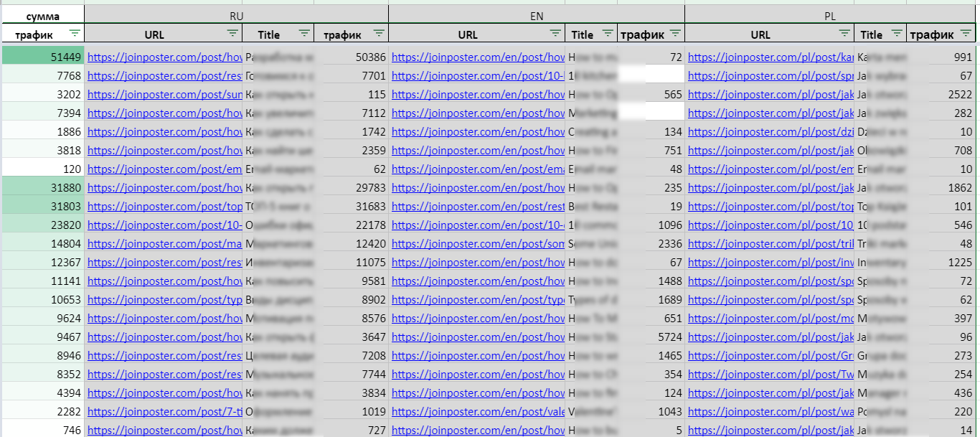Select the сумма header cell
Viewport: 980px width, 437px height.
42,15
